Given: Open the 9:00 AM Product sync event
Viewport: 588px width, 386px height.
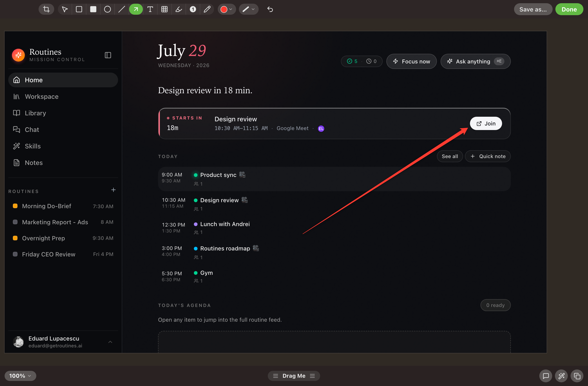Looking at the screenshot, I should [x=334, y=179].
